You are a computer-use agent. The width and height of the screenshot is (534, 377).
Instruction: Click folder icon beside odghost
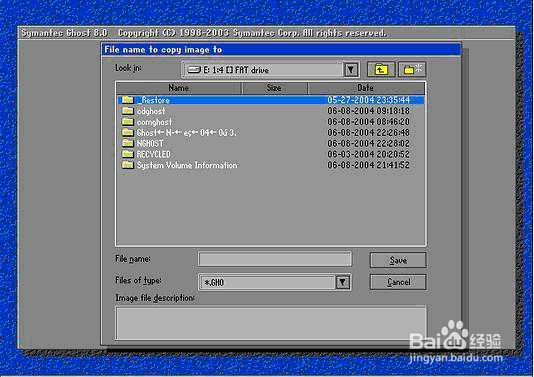[x=128, y=111]
